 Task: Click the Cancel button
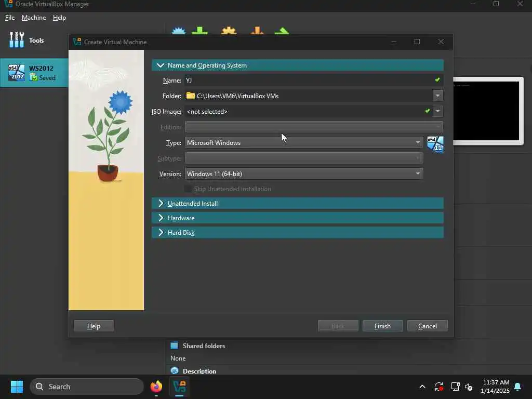coord(428,326)
